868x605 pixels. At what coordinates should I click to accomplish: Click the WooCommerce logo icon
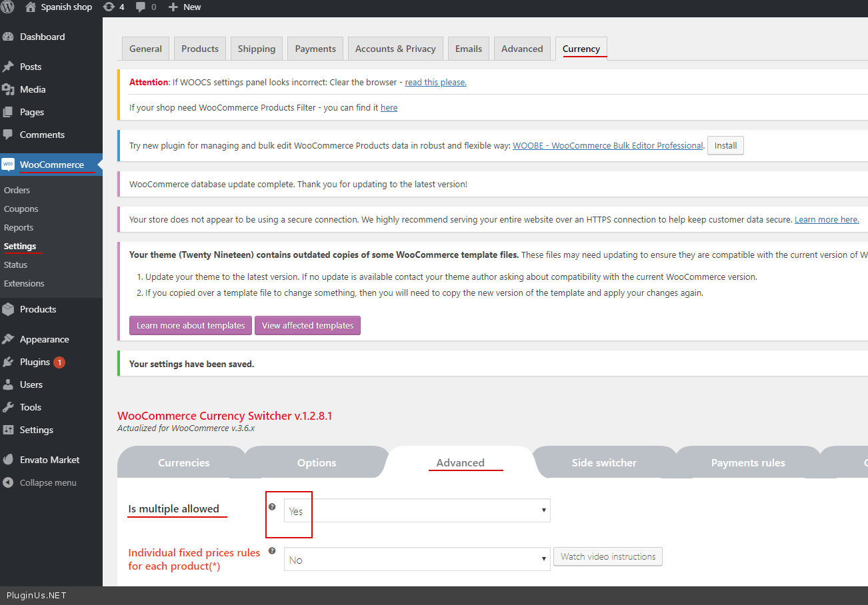point(8,165)
